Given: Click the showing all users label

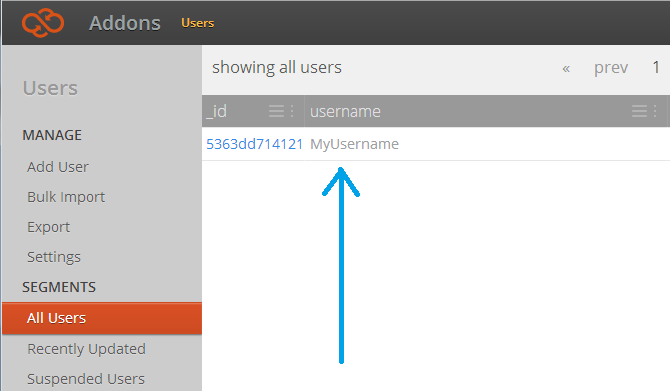Looking at the screenshot, I should click(x=277, y=68).
